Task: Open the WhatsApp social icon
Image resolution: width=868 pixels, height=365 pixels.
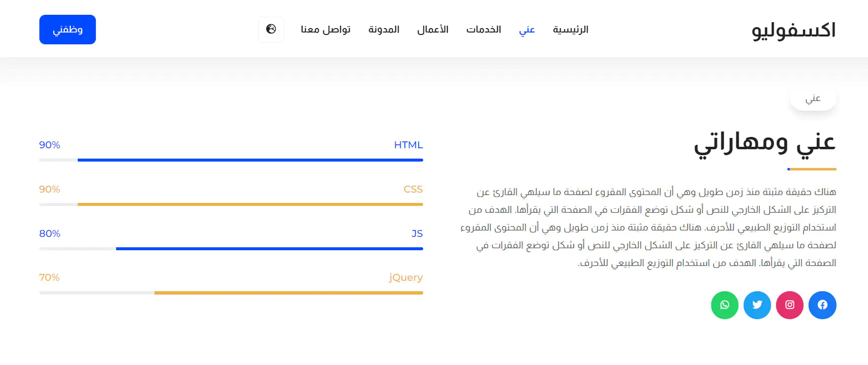Action: [725, 305]
